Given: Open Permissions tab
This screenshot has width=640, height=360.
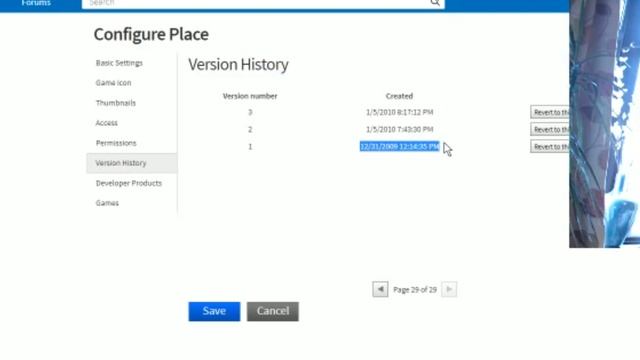Looking at the screenshot, I should pyautogui.click(x=116, y=143).
